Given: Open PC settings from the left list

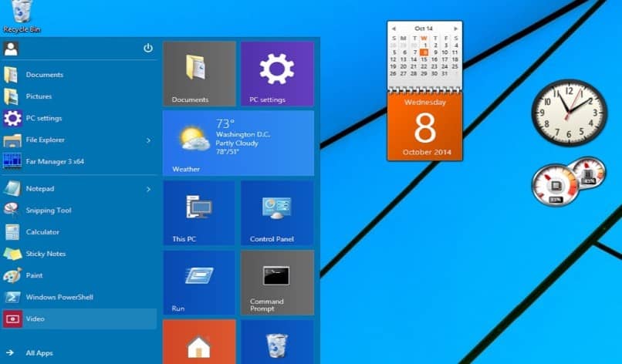Looking at the screenshot, I should pos(79,118).
